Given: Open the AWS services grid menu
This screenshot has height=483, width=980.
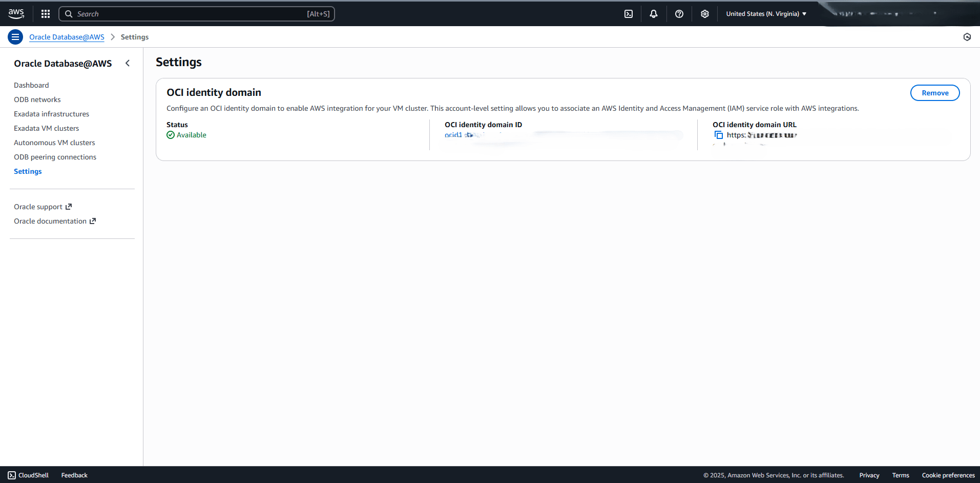Looking at the screenshot, I should click(45, 14).
